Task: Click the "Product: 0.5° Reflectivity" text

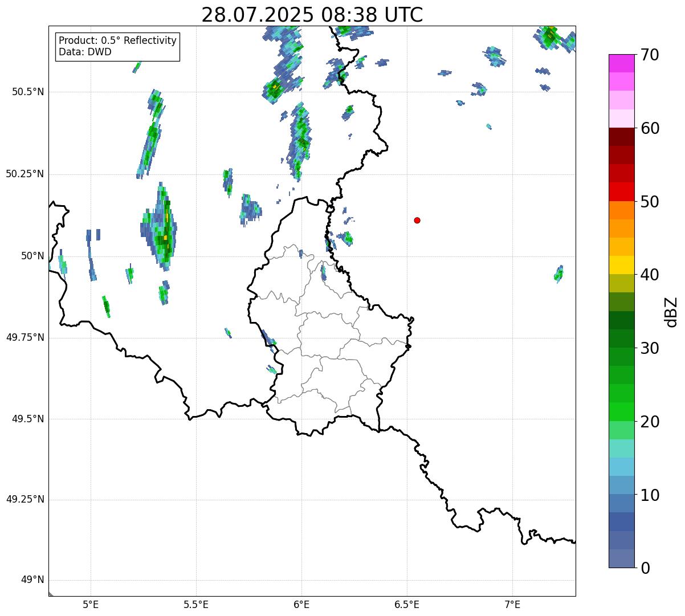Action: pyautogui.click(x=118, y=41)
